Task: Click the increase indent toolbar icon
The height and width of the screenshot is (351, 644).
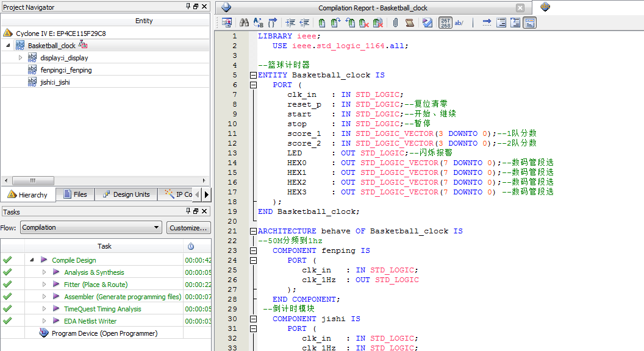Action: point(290,23)
